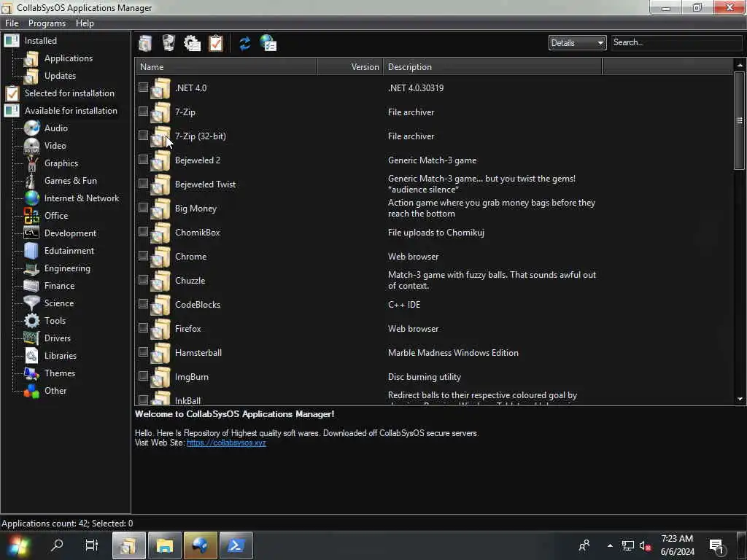Screen dimensions: 747x560
Task: Click the Search input field
Action: 676,43
